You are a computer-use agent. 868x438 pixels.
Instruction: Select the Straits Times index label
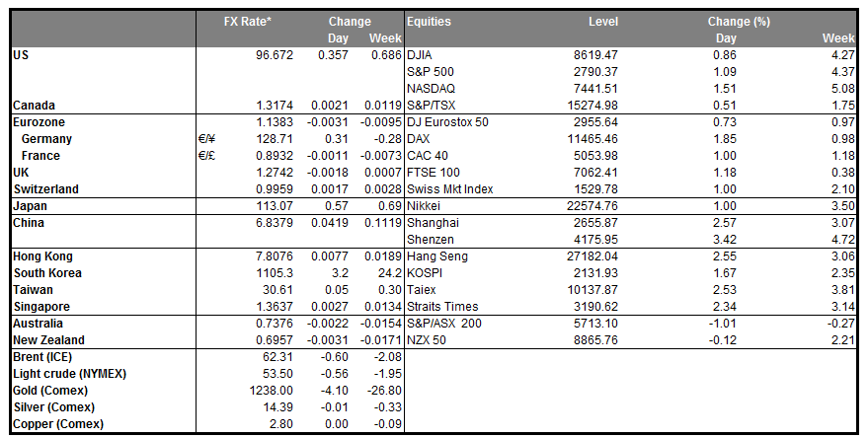click(439, 306)
